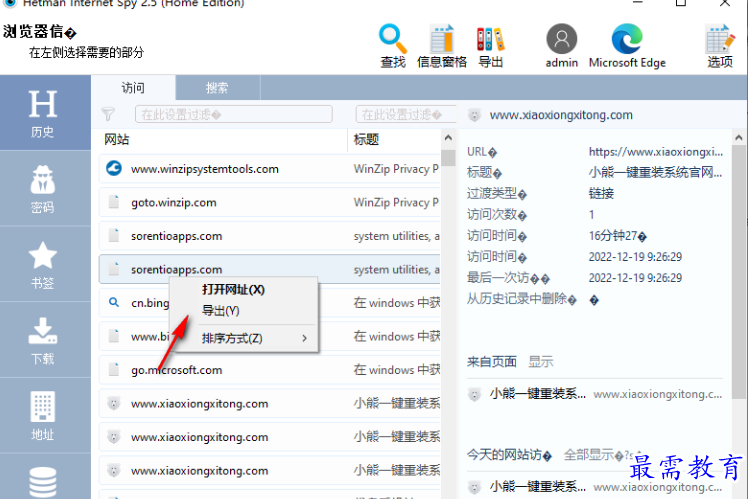Click the delete-from-history icon in details
The image size is (751, 499).
[594, 300]
